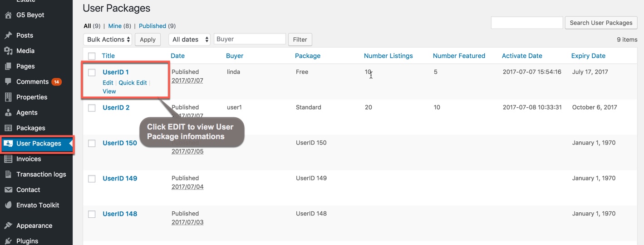Click 'Standard' package cell for UserID 2
The image size is (644, 245).
309,107
